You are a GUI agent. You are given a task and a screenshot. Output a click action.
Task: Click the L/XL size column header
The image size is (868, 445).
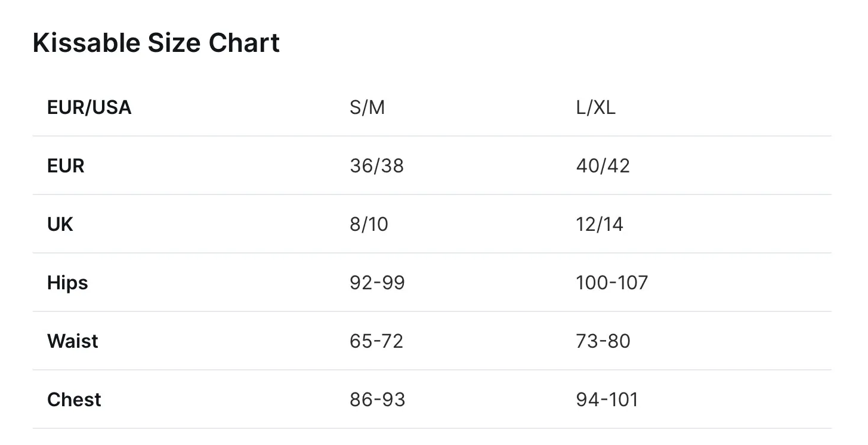tap(596, 107)
